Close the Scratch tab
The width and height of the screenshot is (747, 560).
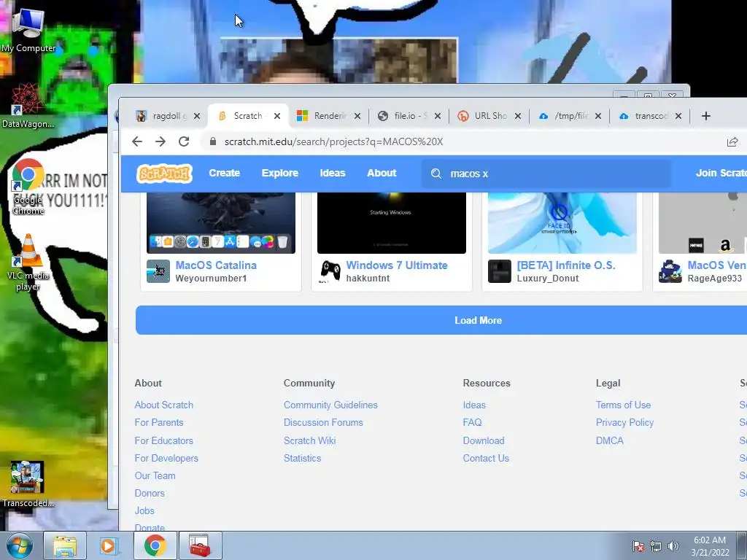click(x=277, y=116)
